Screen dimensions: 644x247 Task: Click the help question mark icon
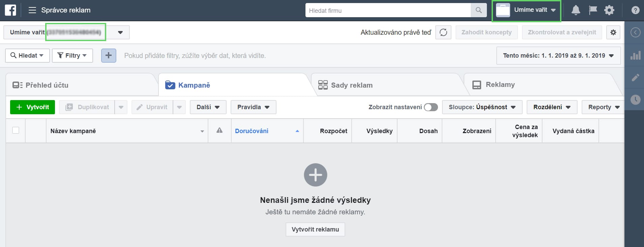tap(635, 10)
